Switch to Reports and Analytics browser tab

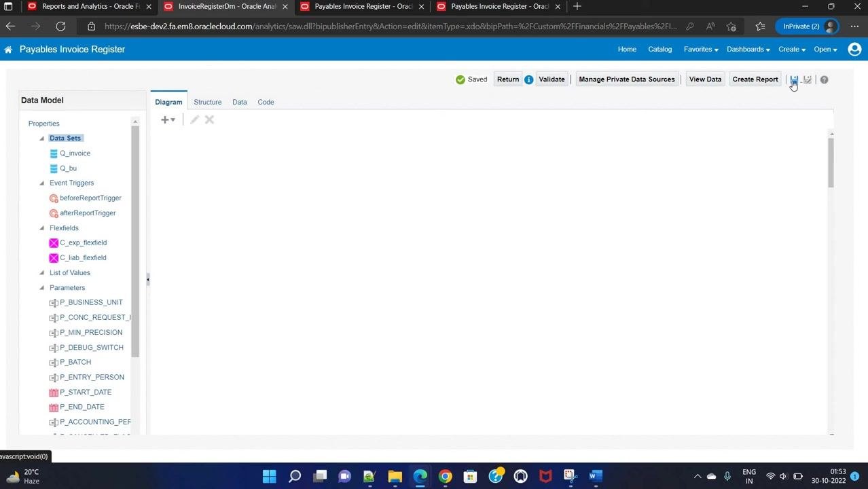[89, 7]
